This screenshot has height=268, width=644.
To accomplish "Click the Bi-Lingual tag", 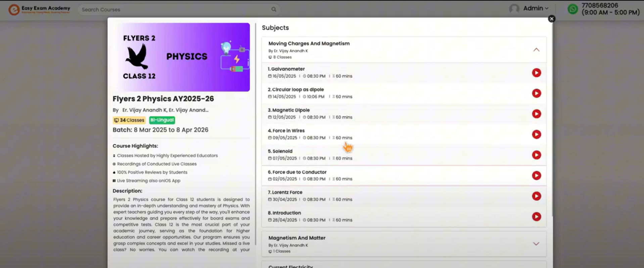I will [x=162, y=120].
